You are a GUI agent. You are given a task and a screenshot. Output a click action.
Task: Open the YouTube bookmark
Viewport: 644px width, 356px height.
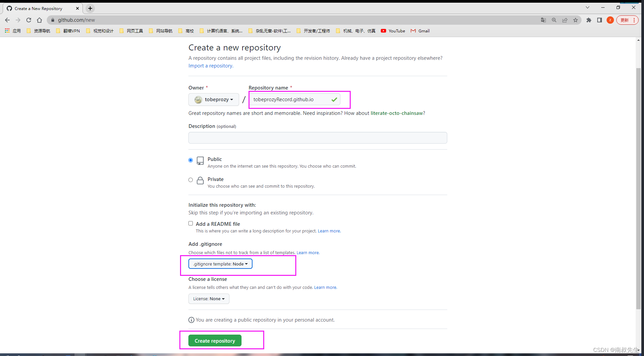(x=393, y=31)
